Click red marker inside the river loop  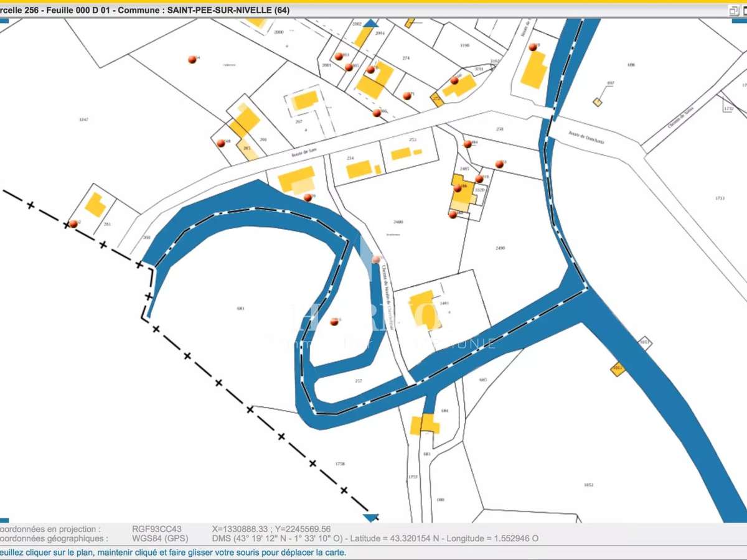[x=334, y=322]
